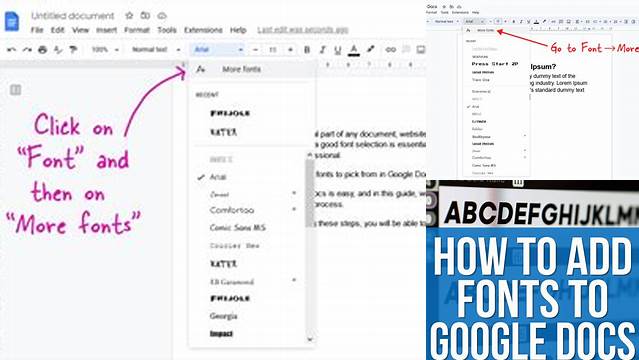Screen dimensions: 639x360
Task: Show the document outline icon
Action: 15,90
